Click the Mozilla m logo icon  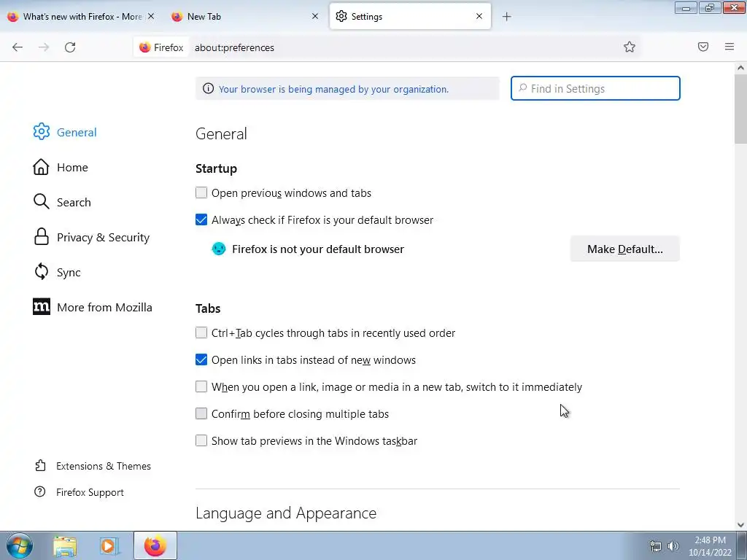[42, 307]
